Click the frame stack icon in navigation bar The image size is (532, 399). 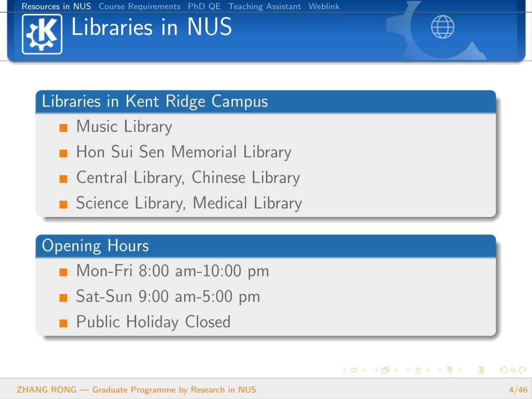tap(385, 370)
